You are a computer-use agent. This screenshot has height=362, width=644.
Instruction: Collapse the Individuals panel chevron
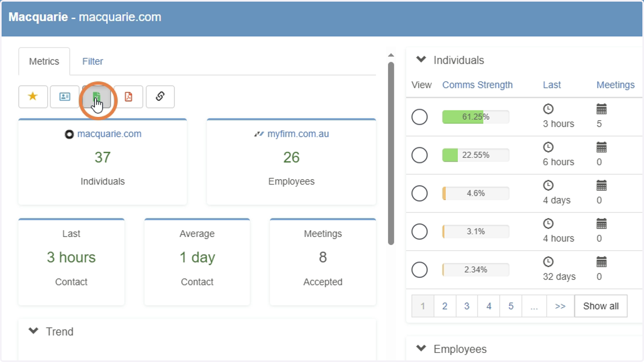421,60
